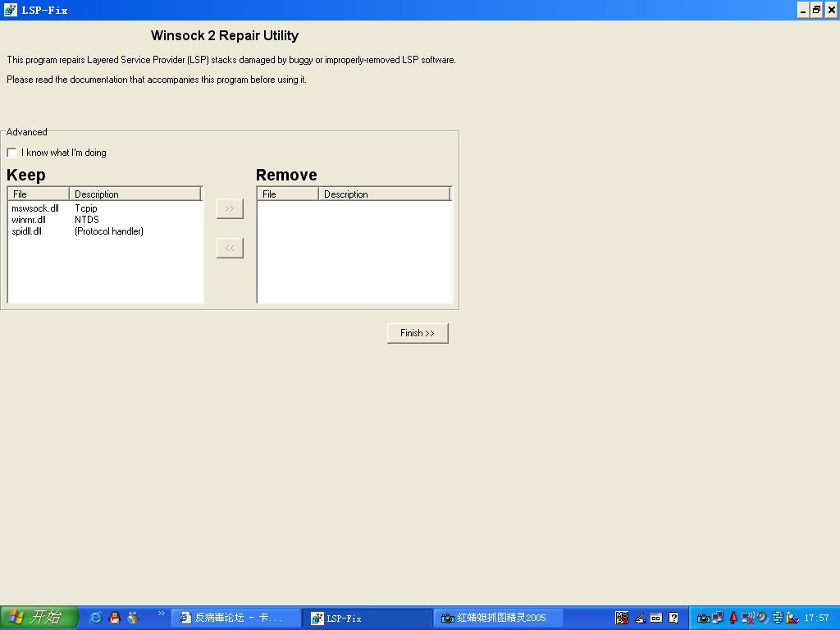Open QQ penguin icon in Quick Launch
This screenshot has width=840, height=630.
point(114,618)
